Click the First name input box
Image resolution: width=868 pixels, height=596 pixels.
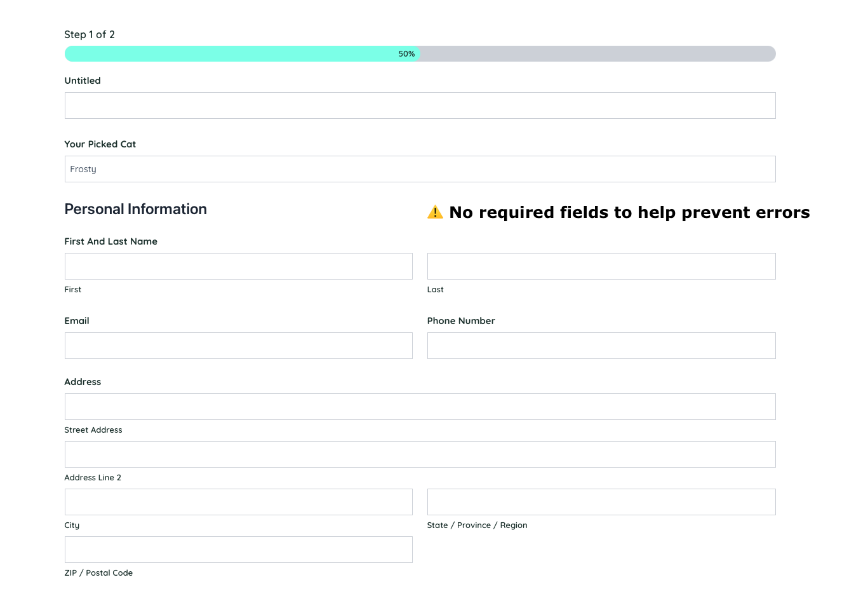(238, 266)
